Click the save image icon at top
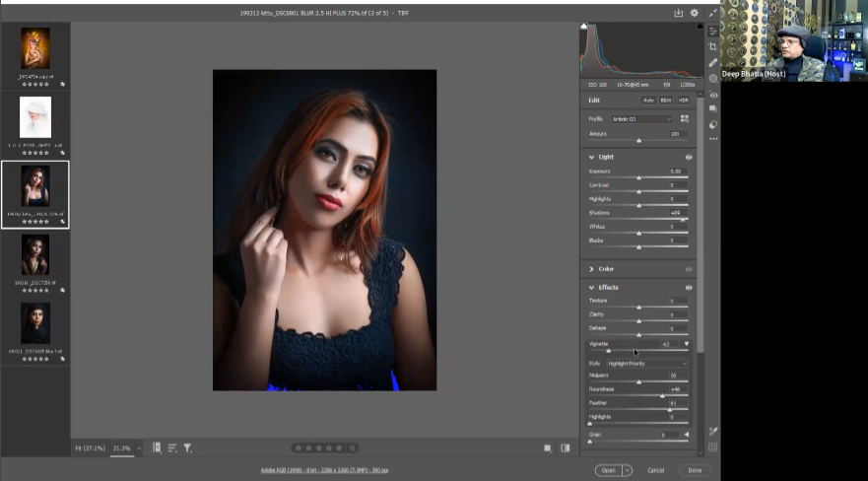Viewport: 868px width, 481px height. (678, 13)
